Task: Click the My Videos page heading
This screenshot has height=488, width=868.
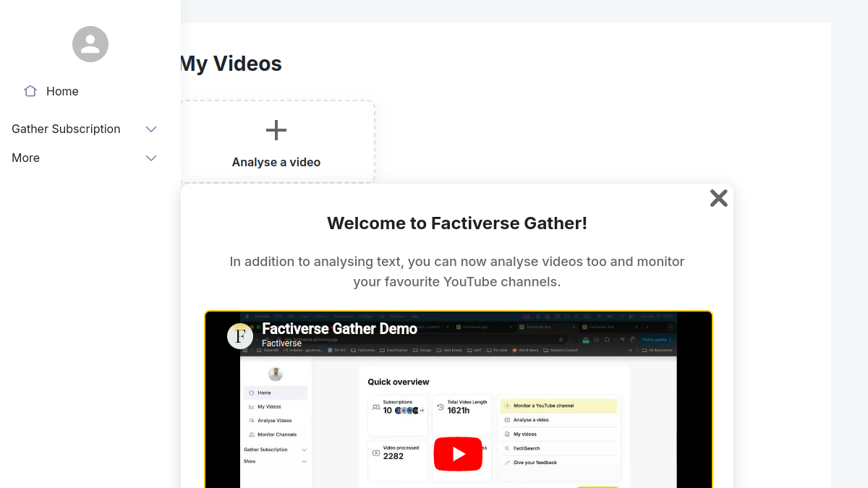Action: (231, 64)
